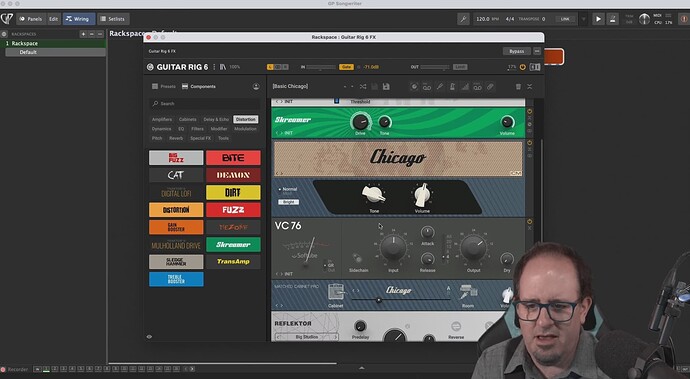Click the trash icon to clear the rack
This screenshot has width=690, height=379.
click(x=518, y=87)
